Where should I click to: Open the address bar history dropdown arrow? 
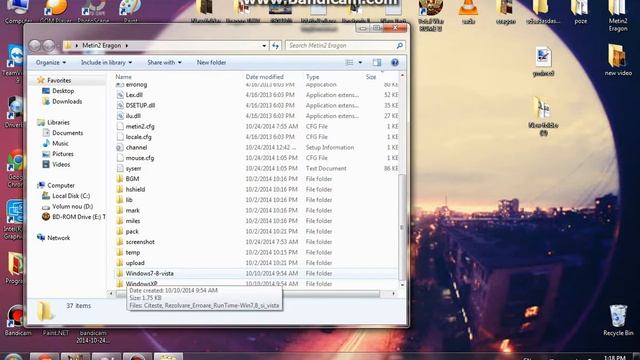(x=264, y=46)
